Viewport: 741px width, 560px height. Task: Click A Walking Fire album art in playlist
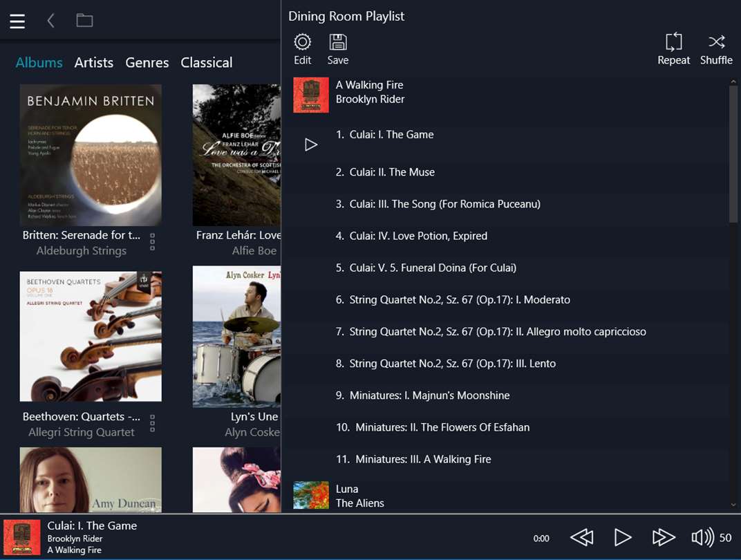coord(311,95)
